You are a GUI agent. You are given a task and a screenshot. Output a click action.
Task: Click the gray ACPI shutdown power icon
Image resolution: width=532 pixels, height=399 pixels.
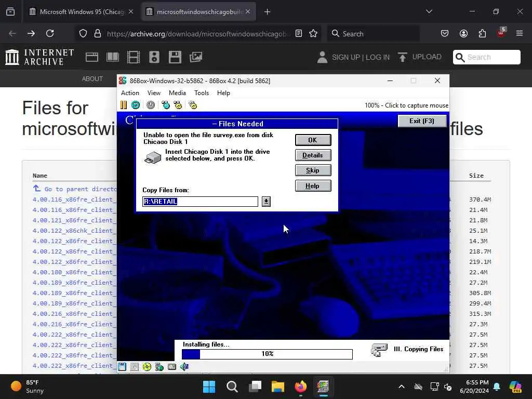tap(151, 105)
